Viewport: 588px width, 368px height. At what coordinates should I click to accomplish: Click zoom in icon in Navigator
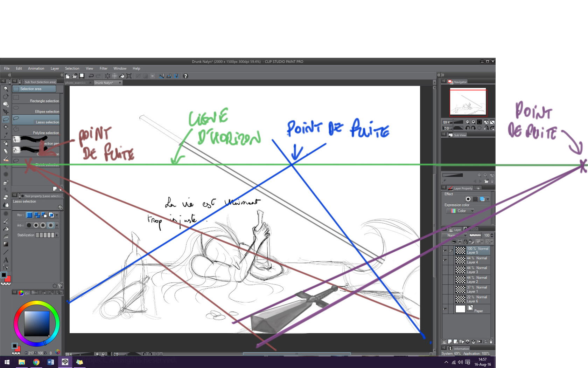click(x=473, y=122)
